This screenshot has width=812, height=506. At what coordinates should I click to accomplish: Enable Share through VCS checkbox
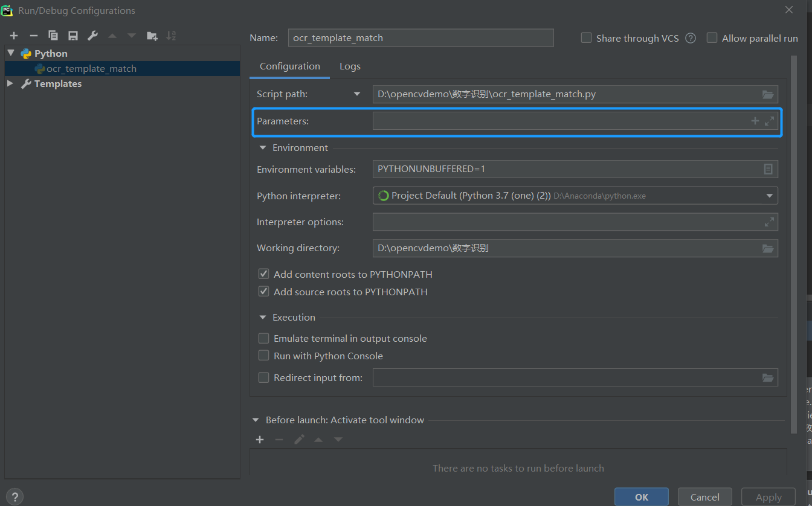coord(586,38)
